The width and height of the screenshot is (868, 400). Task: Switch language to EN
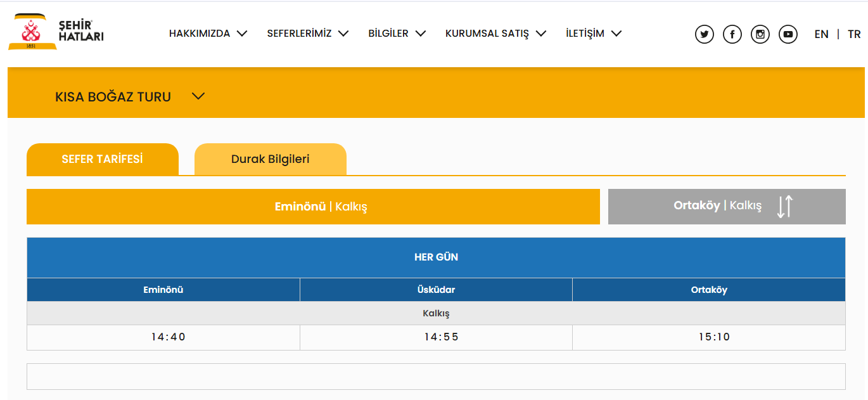coord(821,34)
